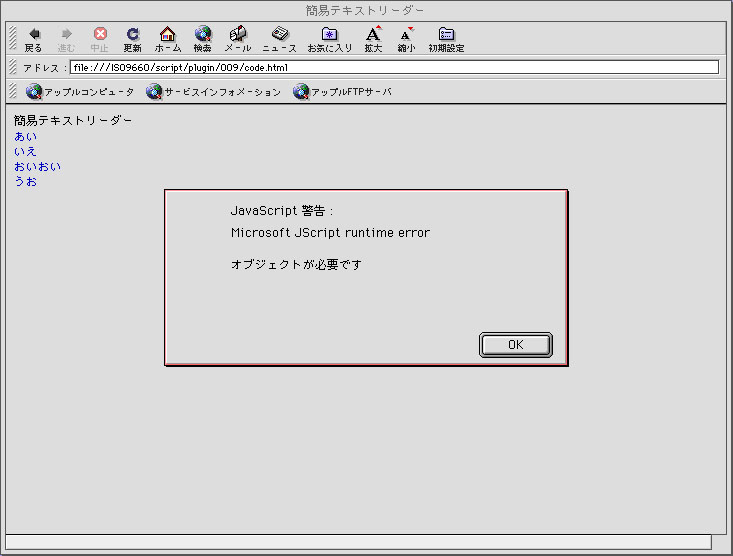
Task: Open the ホーム home icon
Action: [168, 39]
